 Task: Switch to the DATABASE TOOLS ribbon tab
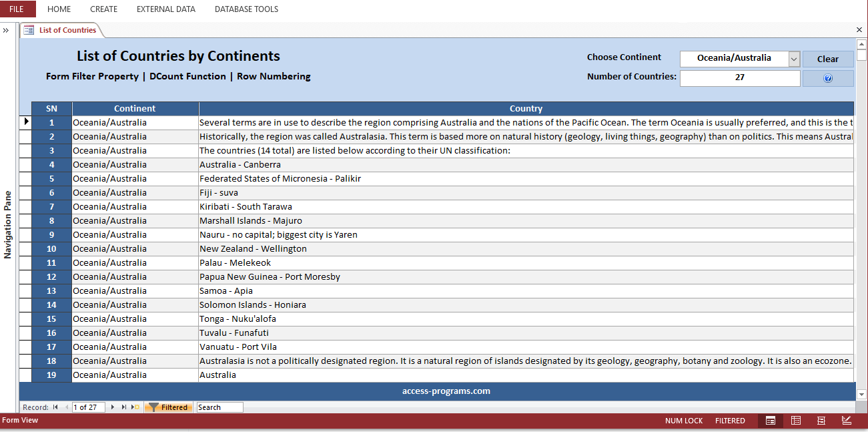point(246,9)
